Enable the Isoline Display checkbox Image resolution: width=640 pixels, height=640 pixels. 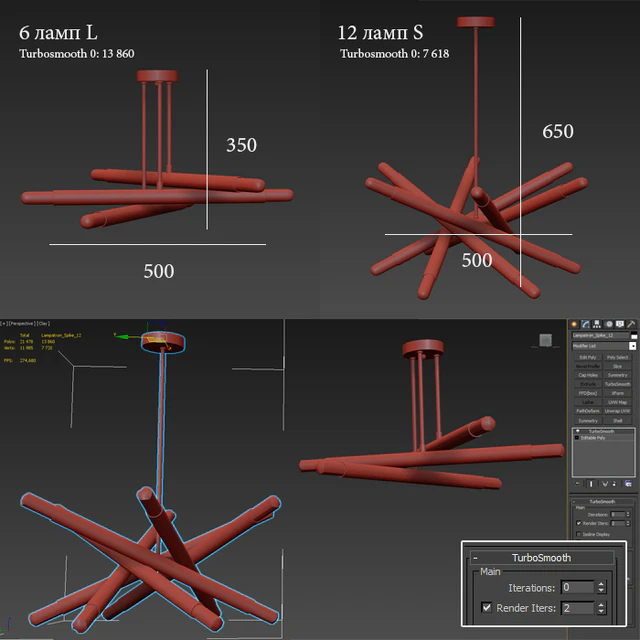click(578, 534)
